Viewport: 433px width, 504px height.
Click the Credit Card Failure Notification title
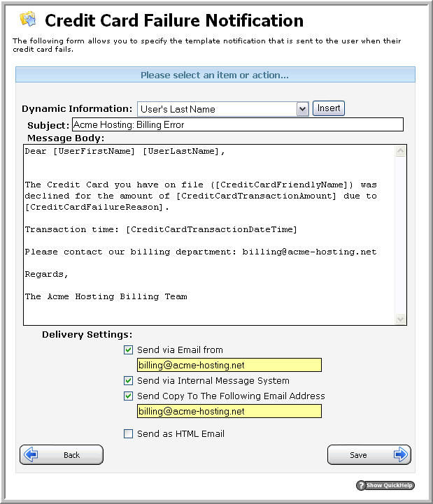coord(174,20)
